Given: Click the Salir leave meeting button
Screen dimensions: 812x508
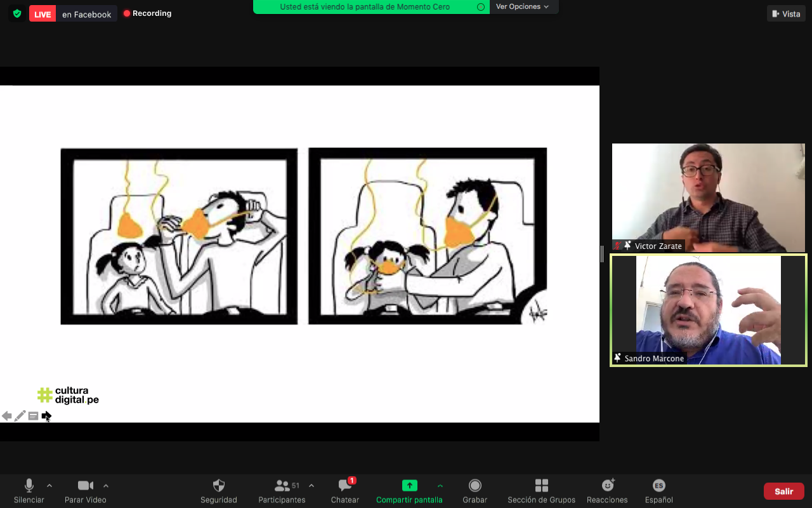Looking at the screenshot, I should [x=783, y=491].
